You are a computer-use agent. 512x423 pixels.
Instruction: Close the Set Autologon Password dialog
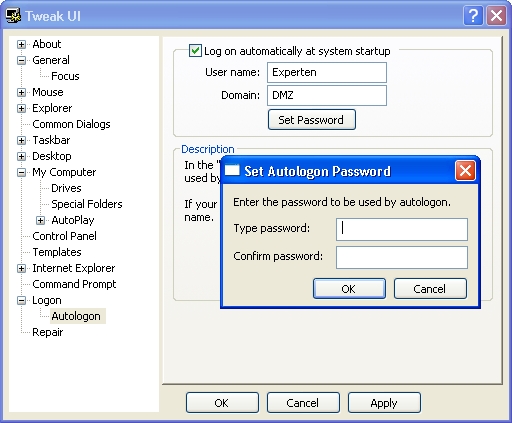tap(465, 171)
